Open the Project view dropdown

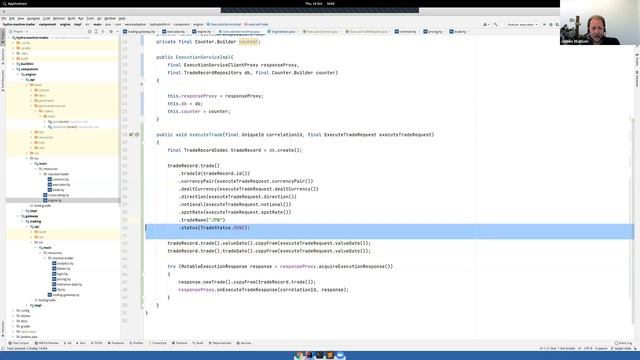pos(19,31)
